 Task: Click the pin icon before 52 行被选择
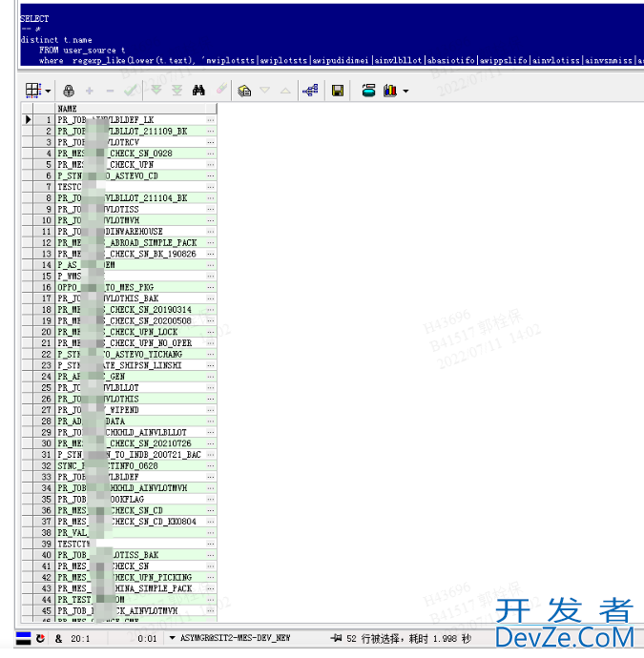336,638
